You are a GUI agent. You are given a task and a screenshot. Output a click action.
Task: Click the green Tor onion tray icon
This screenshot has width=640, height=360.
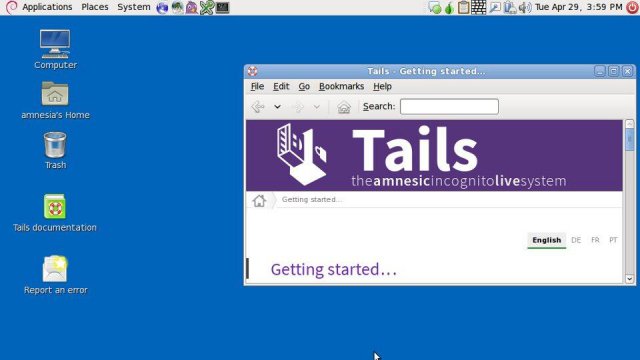[x=449, y=7]
